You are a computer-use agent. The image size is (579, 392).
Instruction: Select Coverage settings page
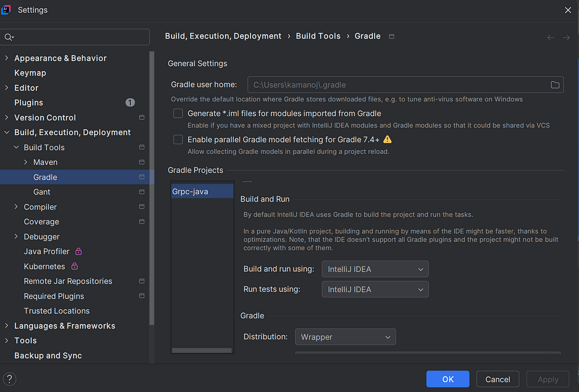[x=41, y=222]
